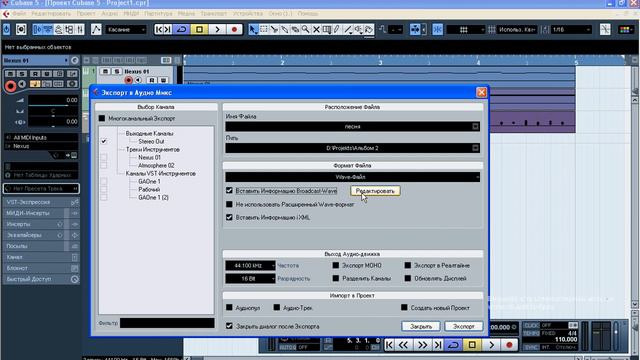Uncheck the Stereo Out channel checkbox

(x=104, y=141)
